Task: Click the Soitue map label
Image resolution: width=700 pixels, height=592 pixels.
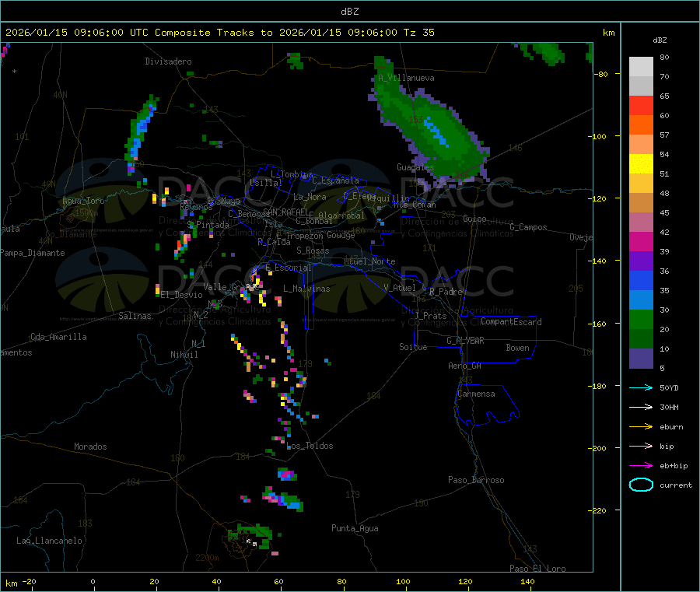Action: [413, 347]
